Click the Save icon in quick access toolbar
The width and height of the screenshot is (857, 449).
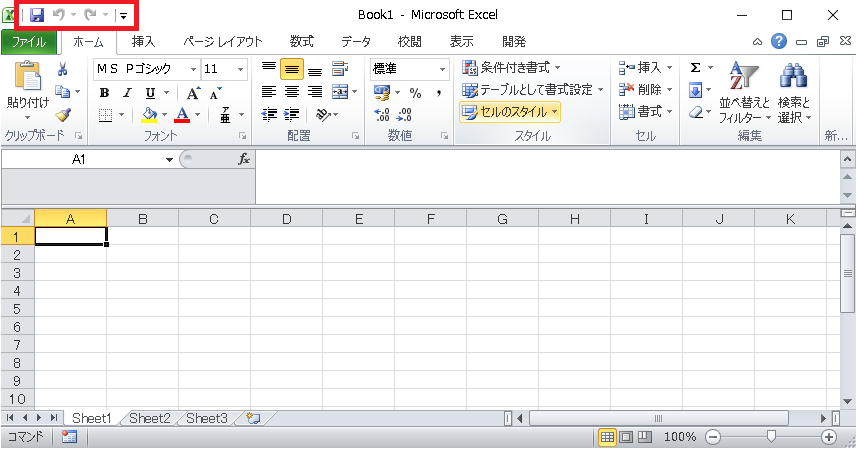pyautogui.click(x=37, y=15)
